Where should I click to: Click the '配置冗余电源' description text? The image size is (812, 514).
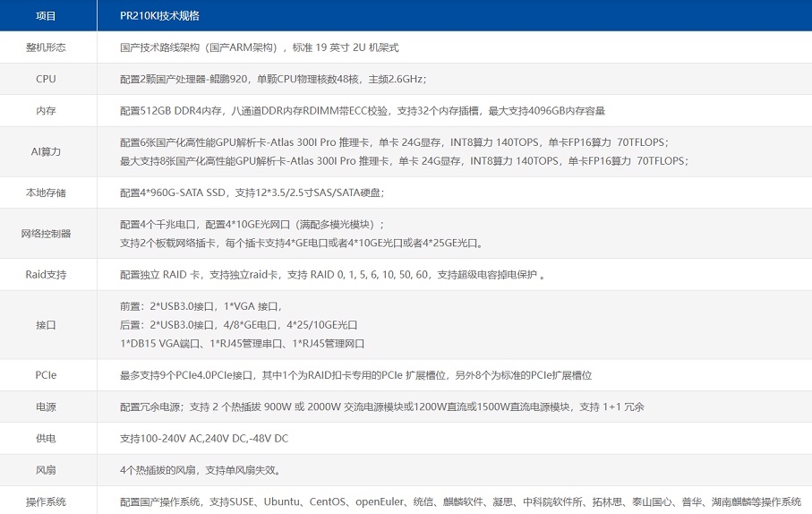[x=381, y=407]
